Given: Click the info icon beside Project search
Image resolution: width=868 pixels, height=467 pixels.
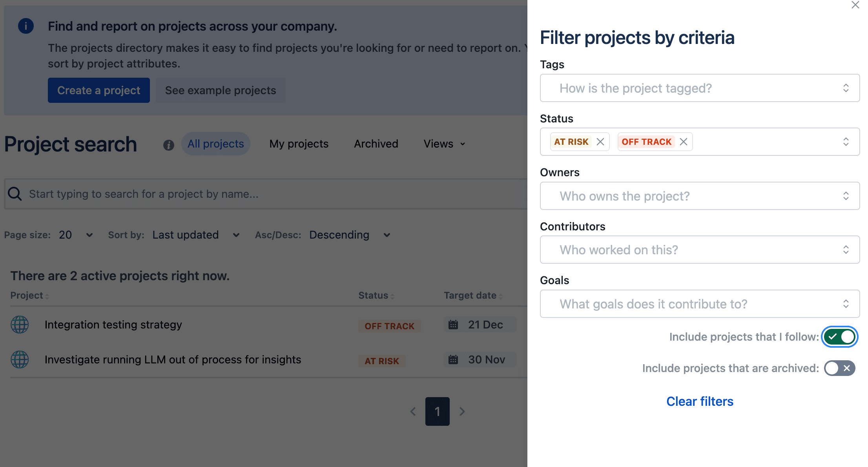Looking at the screenshot, I should point(169,145).
